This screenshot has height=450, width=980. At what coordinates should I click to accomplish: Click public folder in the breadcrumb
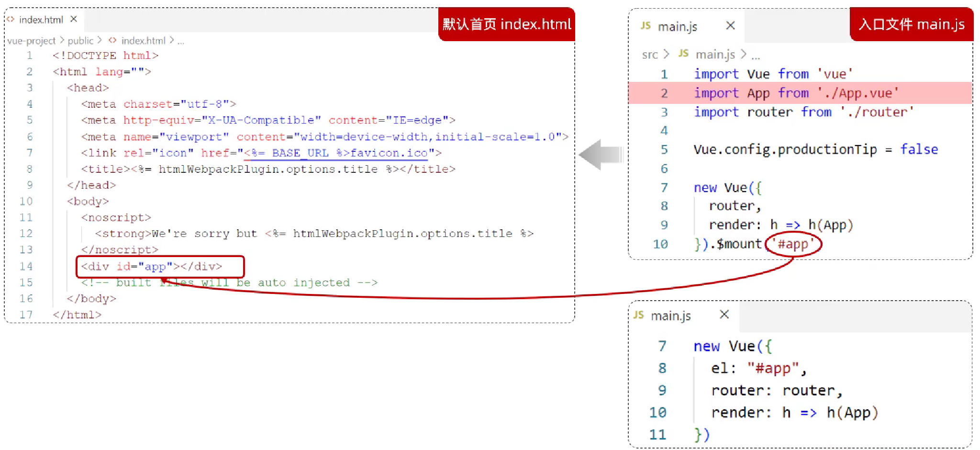80,41
